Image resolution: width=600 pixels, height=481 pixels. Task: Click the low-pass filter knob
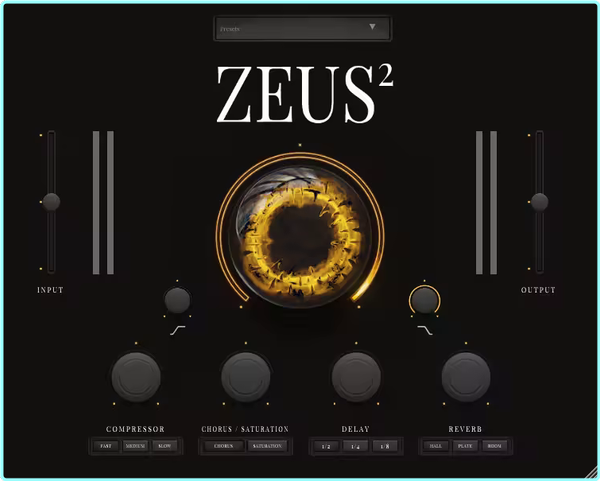tap(424, 300)
